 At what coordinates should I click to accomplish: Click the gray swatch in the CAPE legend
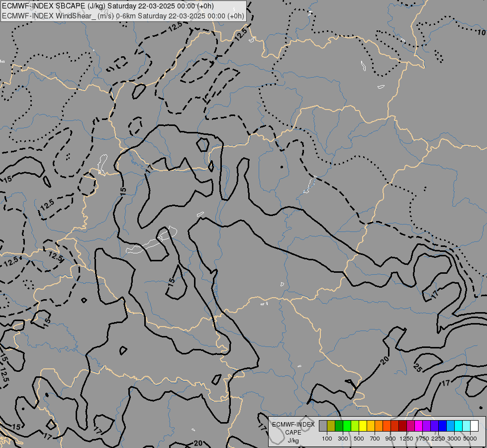[323, 426]
